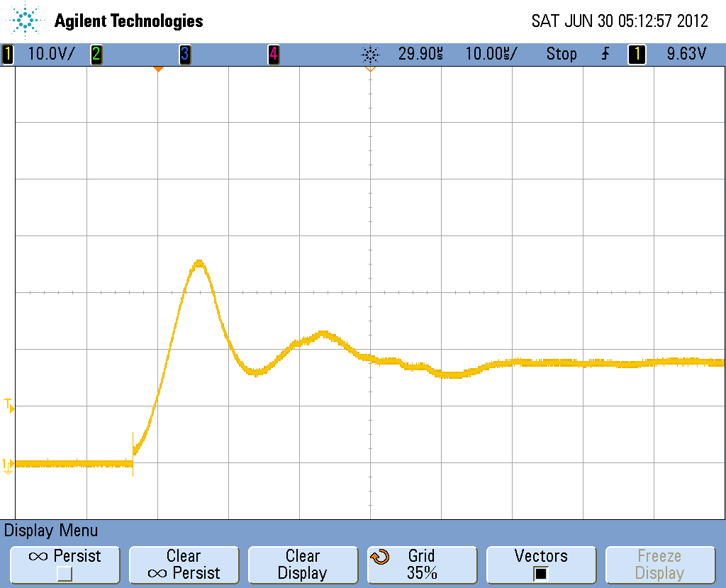Select the pink channel 4 indicator
The height and width of the screenshot is (588, 726).
coord(273,54)
